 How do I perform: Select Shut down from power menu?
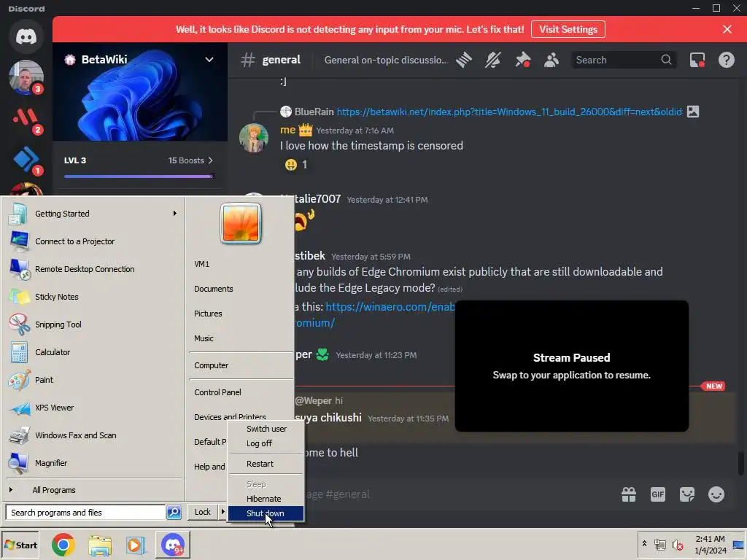(266, 513)
